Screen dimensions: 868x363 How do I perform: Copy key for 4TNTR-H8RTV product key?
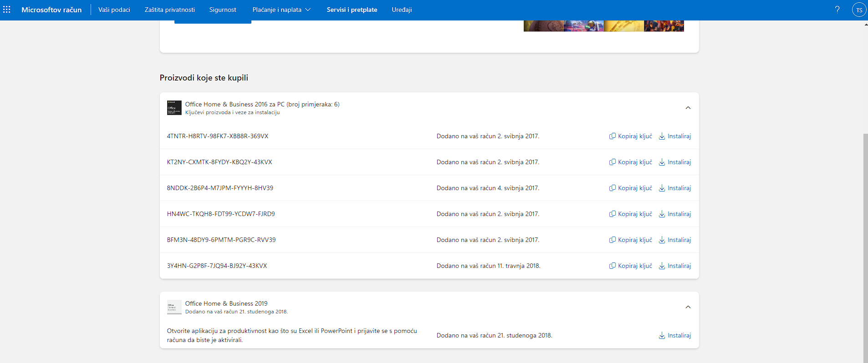pos(631,136)
